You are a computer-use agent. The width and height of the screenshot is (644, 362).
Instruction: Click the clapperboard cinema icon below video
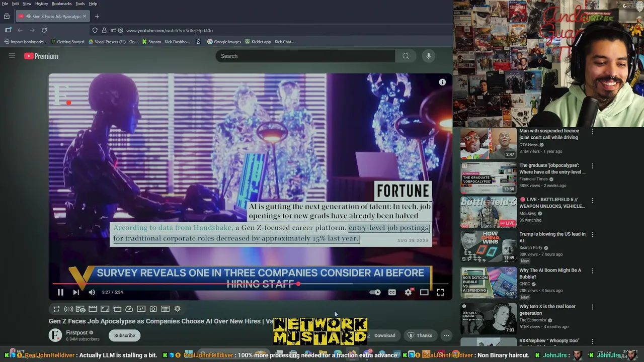click(93, 309)
